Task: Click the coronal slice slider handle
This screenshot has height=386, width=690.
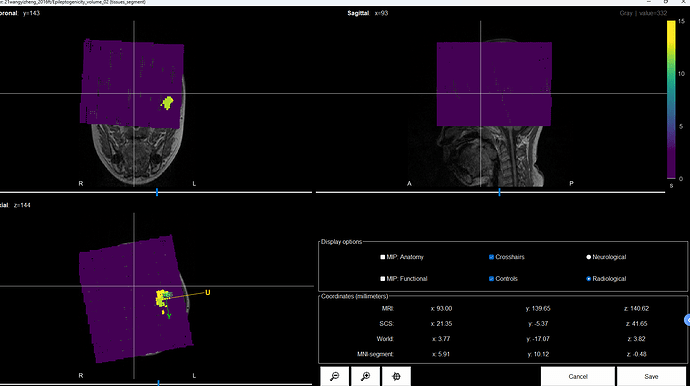Action: click(x=157, y=192)
